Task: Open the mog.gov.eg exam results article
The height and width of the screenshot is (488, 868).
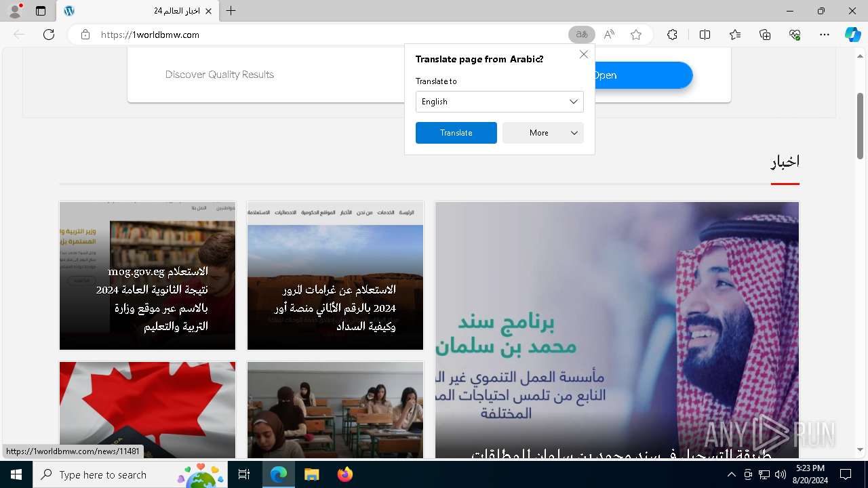Action: (147, 275)
